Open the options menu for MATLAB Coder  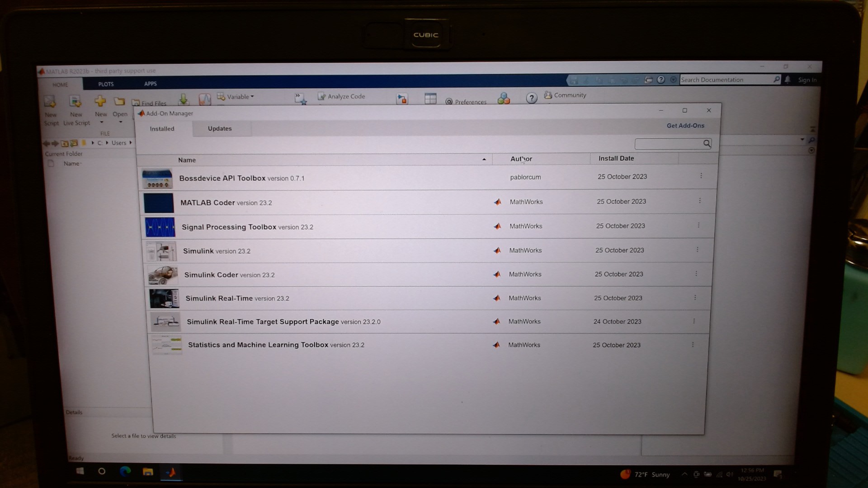(700, 201)
